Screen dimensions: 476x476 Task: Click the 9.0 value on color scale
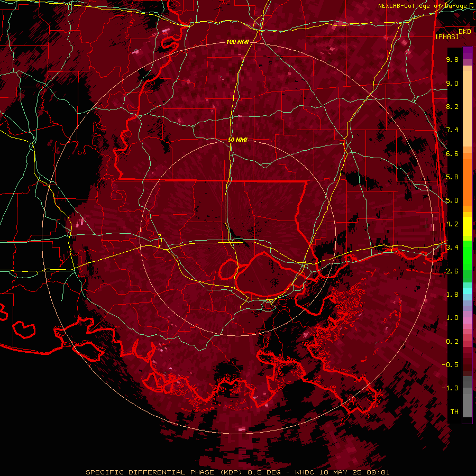452,83
